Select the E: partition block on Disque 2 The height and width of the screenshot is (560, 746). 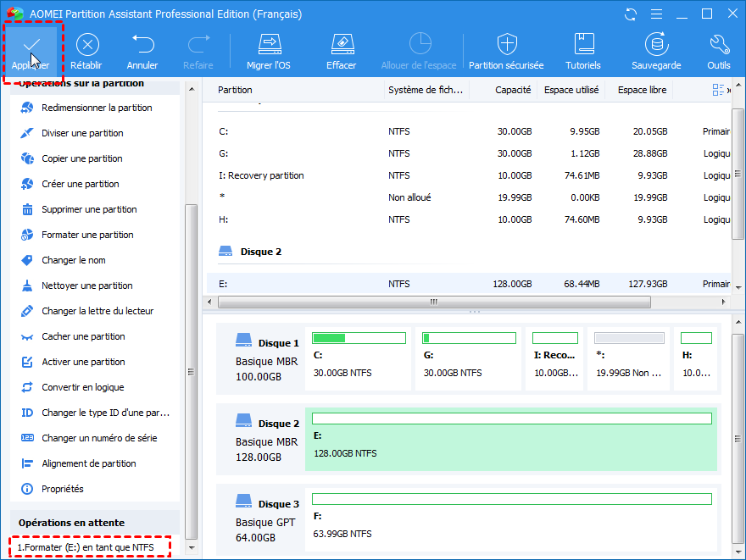(510, 439)
